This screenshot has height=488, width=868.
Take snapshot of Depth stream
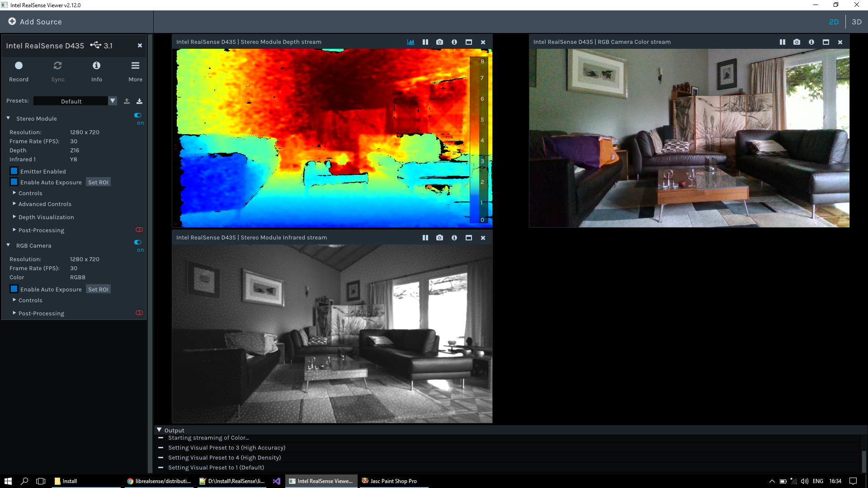tap(439, 42)
